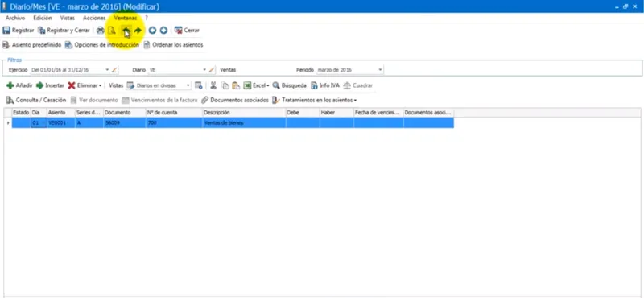Click the first blue circle navigation icon
The image size is (644, 298).
152,31
